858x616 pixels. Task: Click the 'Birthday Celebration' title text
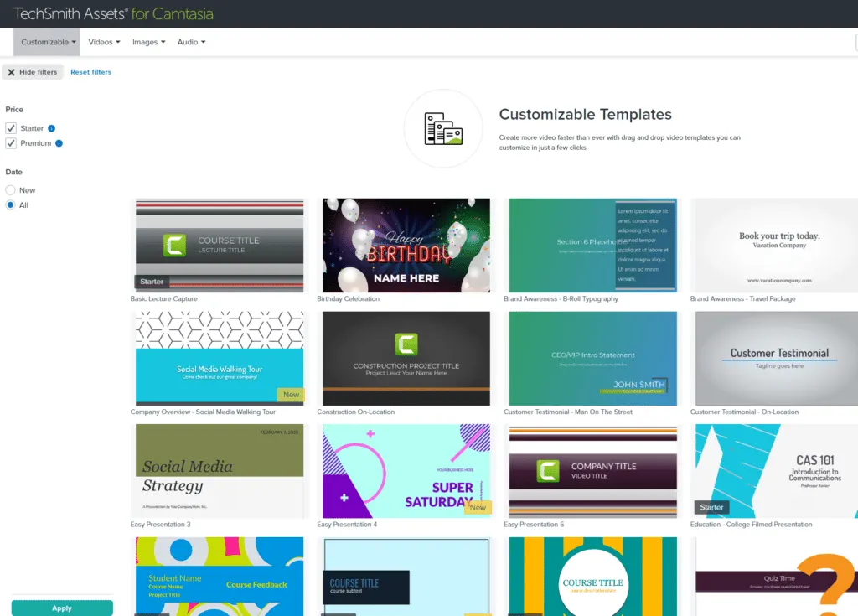(x=348, y=299)
